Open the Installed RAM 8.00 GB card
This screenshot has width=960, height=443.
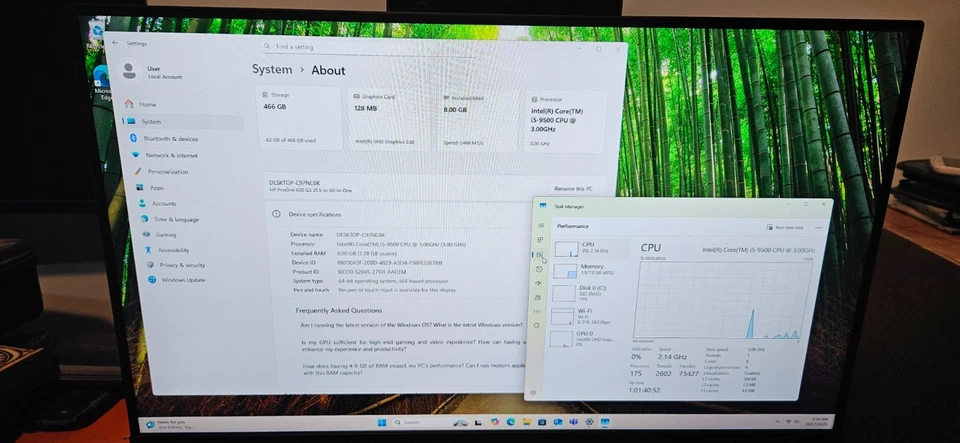tap(478, 120)
